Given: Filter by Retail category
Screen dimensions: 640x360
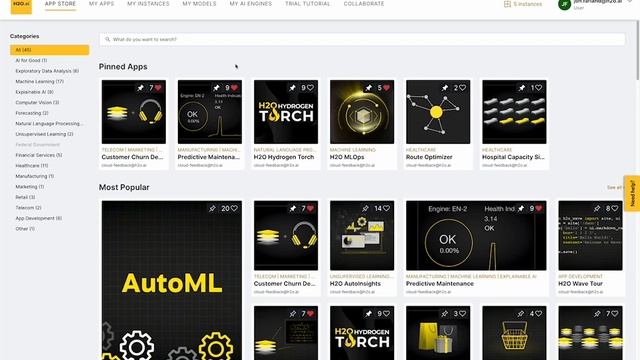Looking at the screenshot, I should 25,197.
